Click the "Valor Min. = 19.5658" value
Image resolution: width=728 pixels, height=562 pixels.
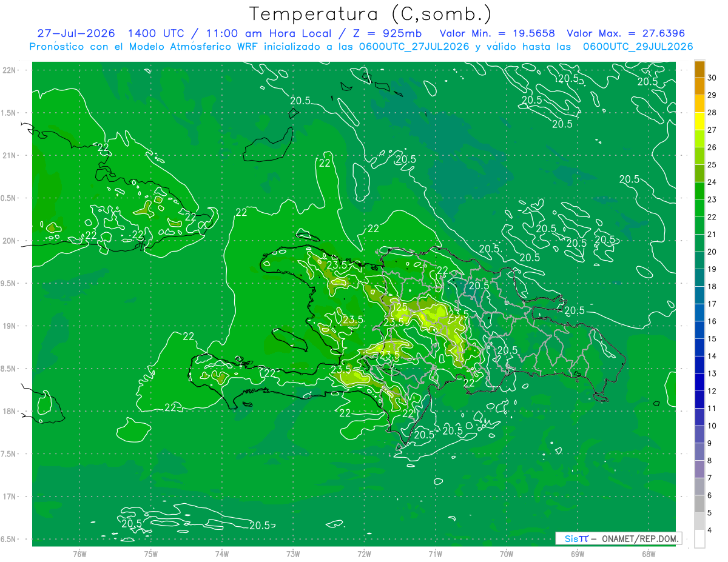[x=497, y=33]
